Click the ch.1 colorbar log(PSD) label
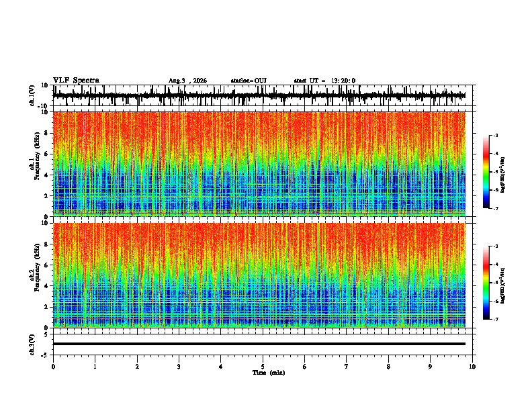Screen dimensions: 532x411 tap(503, 175)
